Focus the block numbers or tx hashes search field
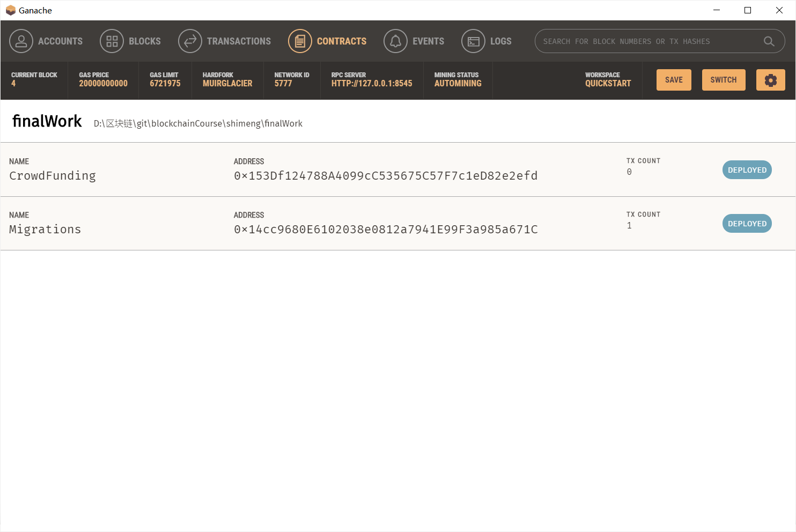This screenshot has width=796, height=532. coord(660,41)
